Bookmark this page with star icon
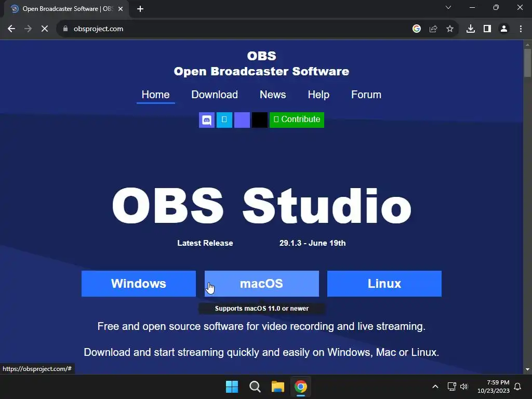Viewport: 532px width, 399px height. 450,29
